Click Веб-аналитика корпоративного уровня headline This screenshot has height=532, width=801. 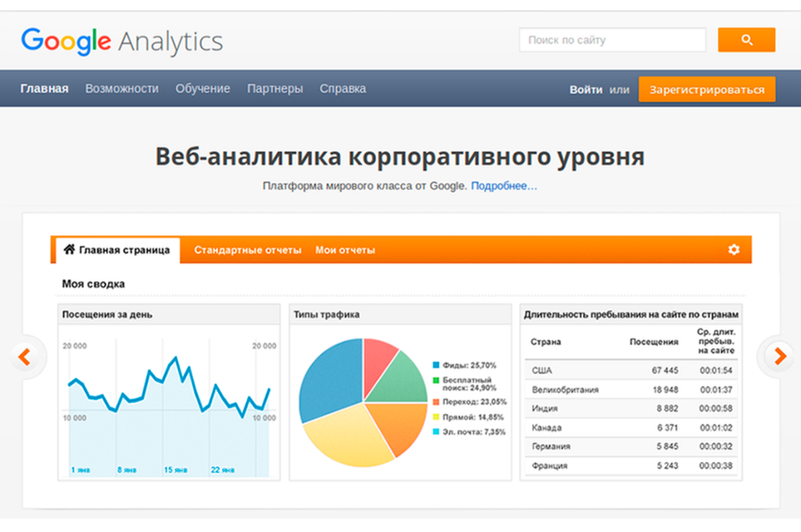[x=400, y=157]
